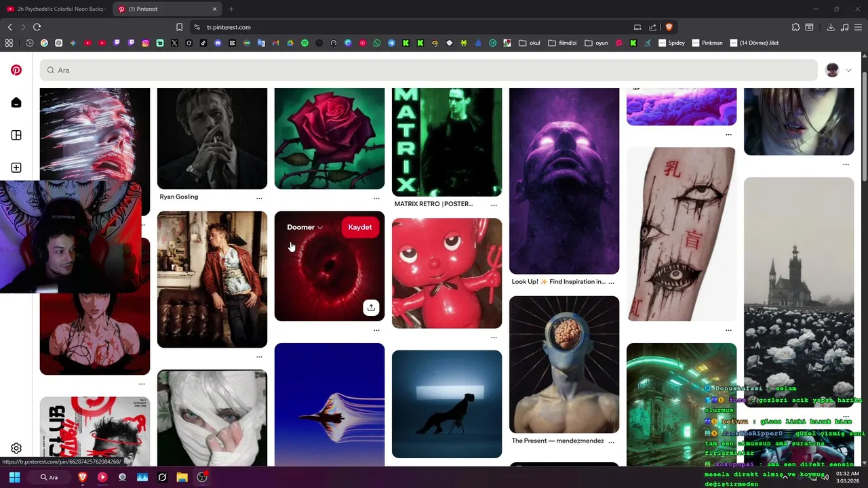Open the boards icon in the sidebar
868x488 pixels.
16,135
